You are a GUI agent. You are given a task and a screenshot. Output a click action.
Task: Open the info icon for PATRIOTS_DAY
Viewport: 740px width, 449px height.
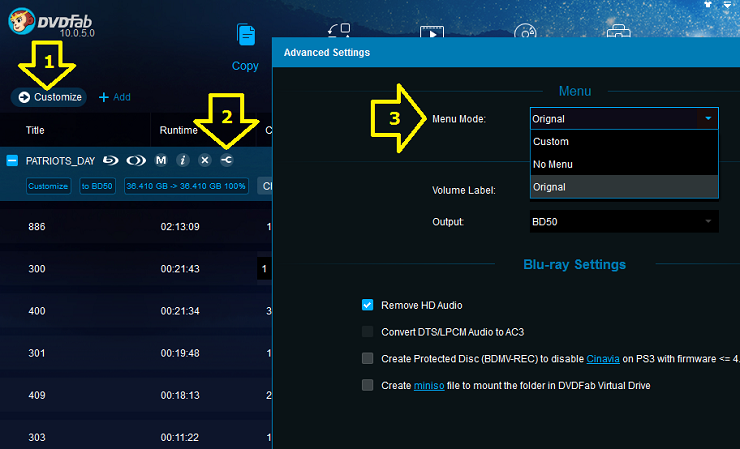click(183, 160)
